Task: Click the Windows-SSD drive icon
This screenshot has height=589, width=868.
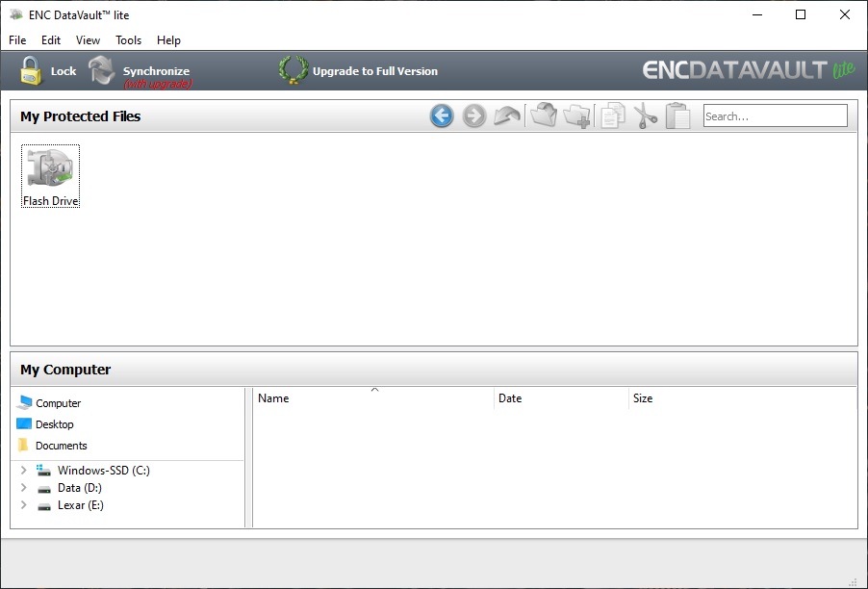Action: click(43, 471)
